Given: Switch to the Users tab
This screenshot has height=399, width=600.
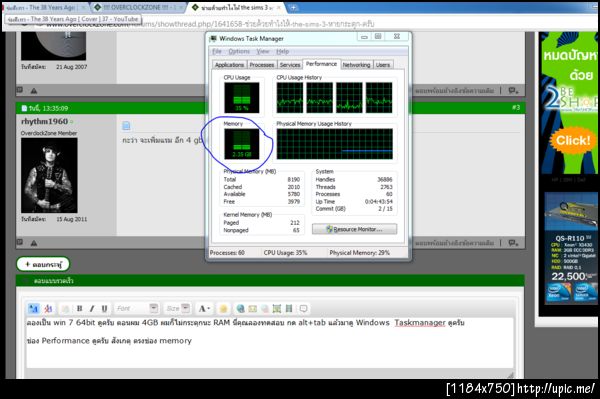Looking at the screenshot, I should (383, 65).
